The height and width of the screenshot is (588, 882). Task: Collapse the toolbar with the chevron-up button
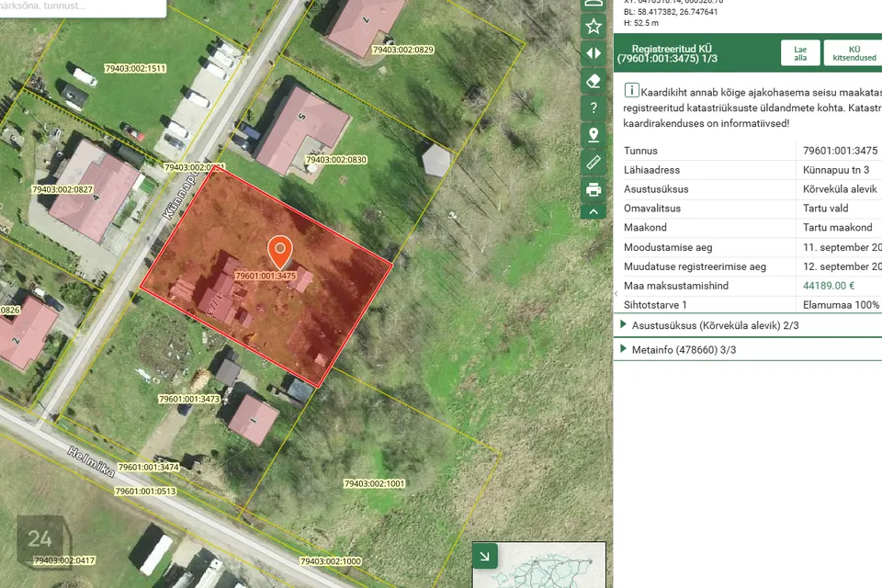(x=594, y=210)
